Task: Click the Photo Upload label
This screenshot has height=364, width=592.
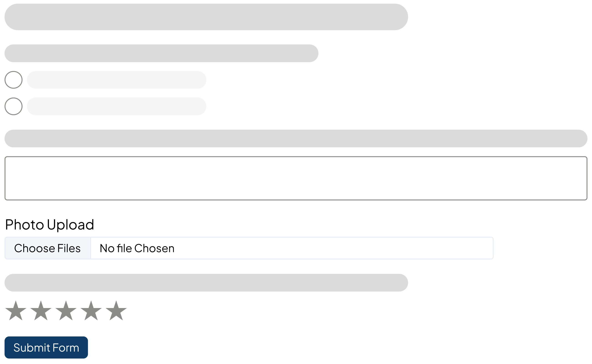Action: coord(49,224)
